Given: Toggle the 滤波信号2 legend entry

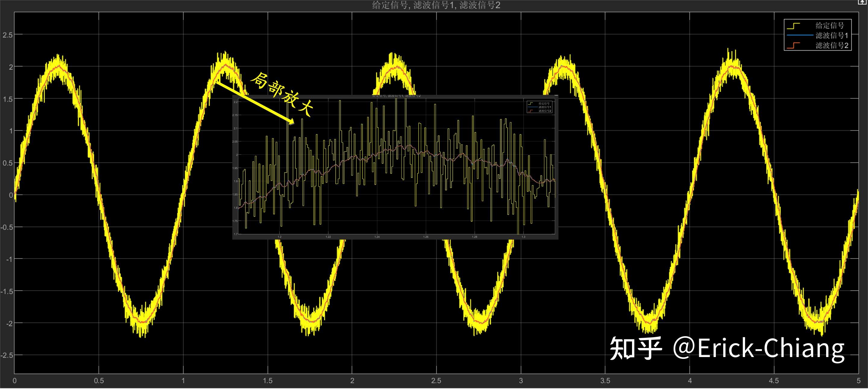Looking at the screenshot, I should click(x=817, y=45).
